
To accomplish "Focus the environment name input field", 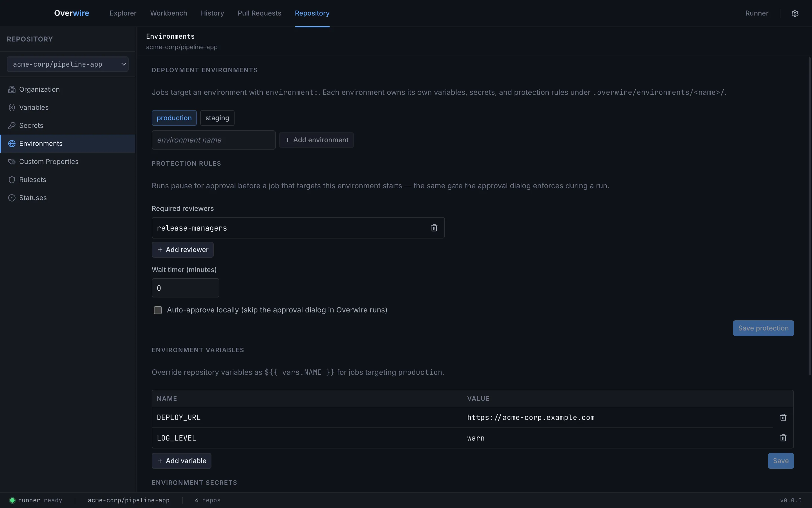I will 213,140.
